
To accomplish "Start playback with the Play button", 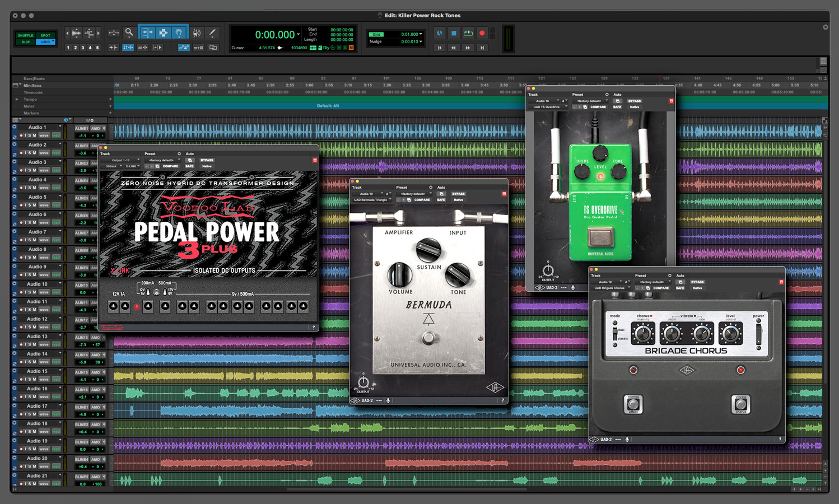I will (468, 34).
